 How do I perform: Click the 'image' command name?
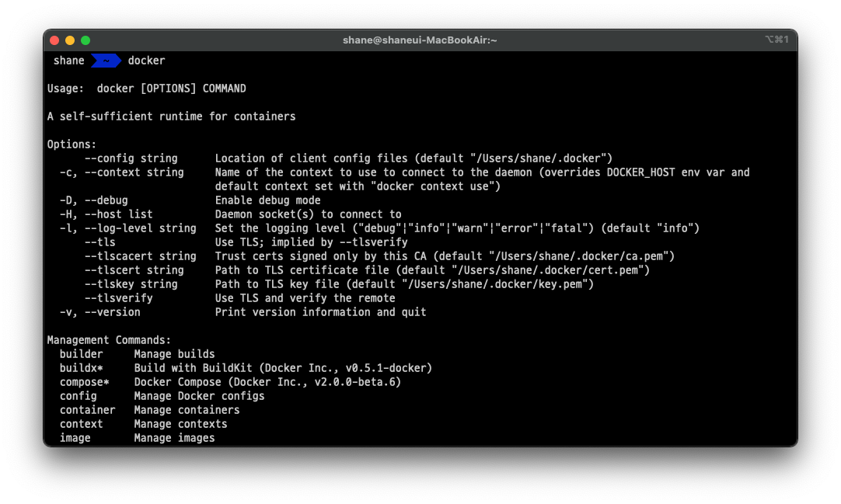[x=75, y=437]
